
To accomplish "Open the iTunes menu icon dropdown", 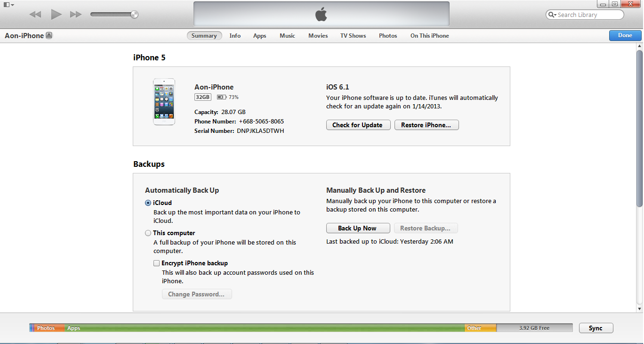I will coord(8,5).
